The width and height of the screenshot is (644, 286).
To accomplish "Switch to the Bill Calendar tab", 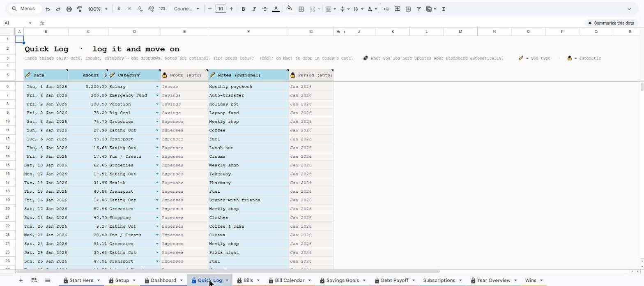I will click(x=290, y=280).
